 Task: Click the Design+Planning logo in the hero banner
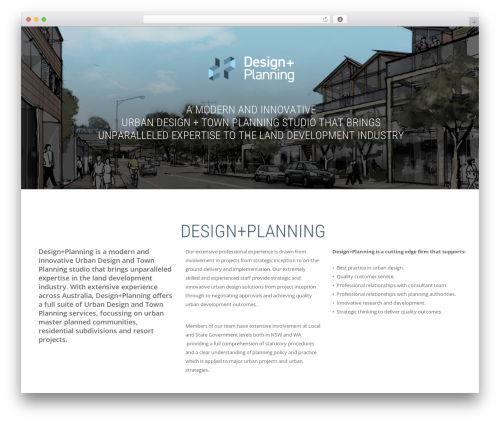(x=251, y=68)
